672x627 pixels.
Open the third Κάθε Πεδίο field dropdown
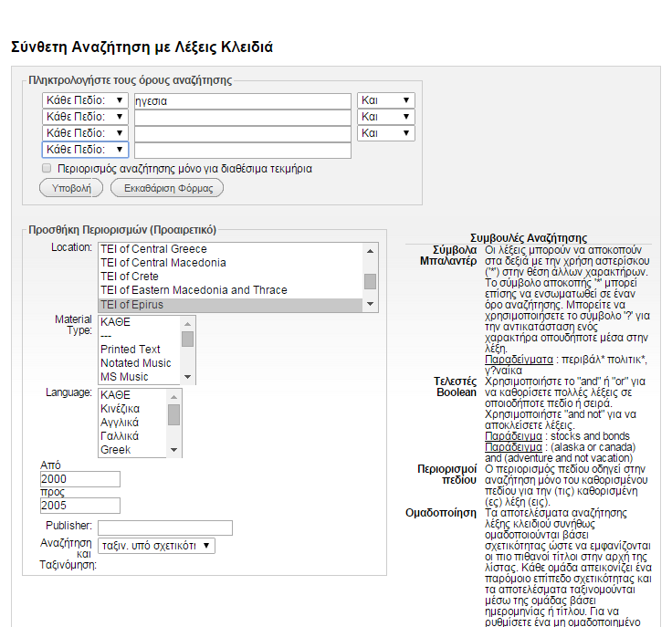coord(85,132)
